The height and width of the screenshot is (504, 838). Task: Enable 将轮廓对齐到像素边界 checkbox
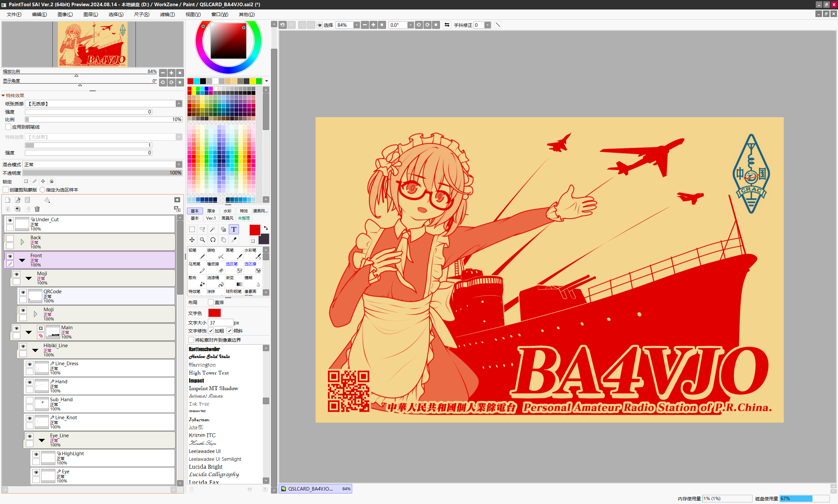tap(191, 340)
